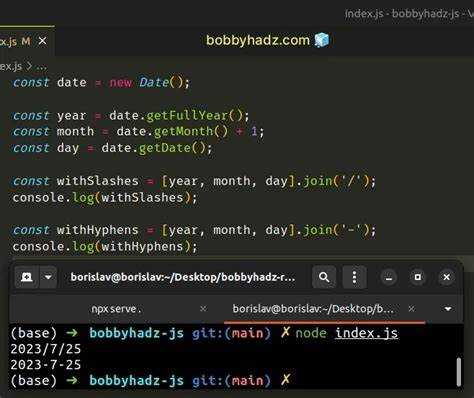This screenshot has height=398, width=474.
Task: Close the terminal window
Action: click(447, 277)
